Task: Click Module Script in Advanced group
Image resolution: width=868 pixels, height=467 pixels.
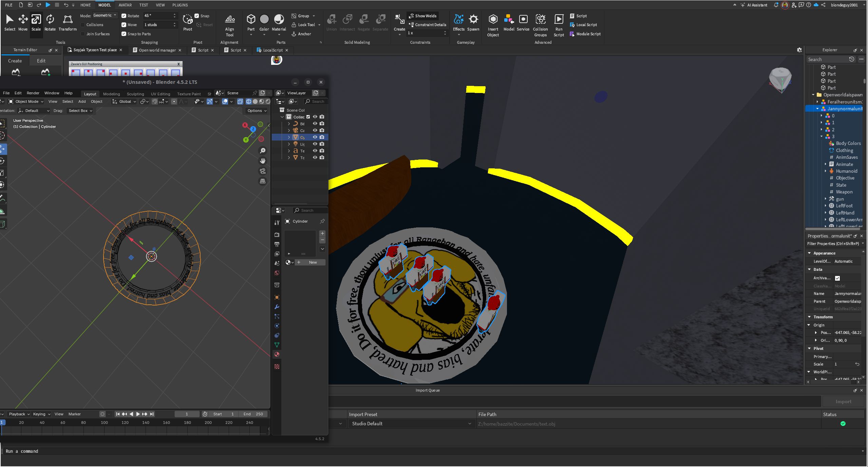Action: 585,34
